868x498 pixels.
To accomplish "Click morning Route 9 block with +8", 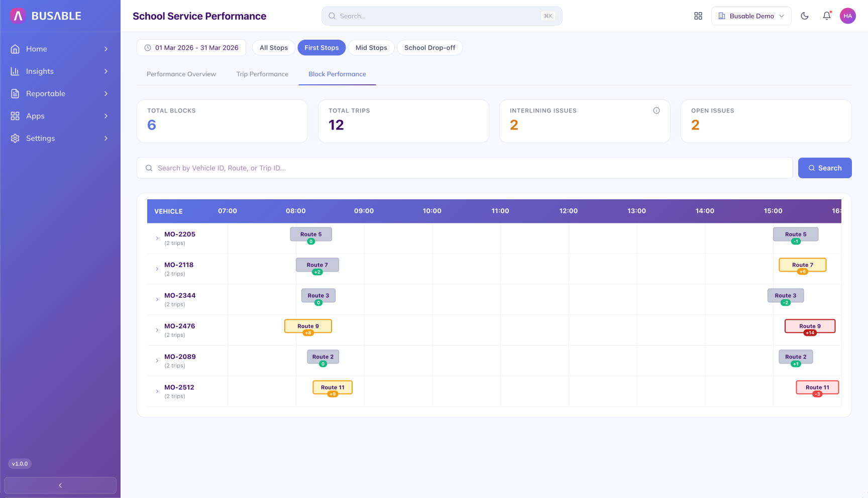I will (x=308, y=326).
